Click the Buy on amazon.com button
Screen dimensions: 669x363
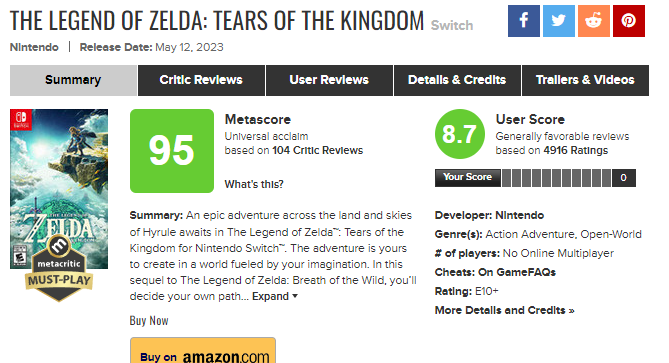pos(203,351)
